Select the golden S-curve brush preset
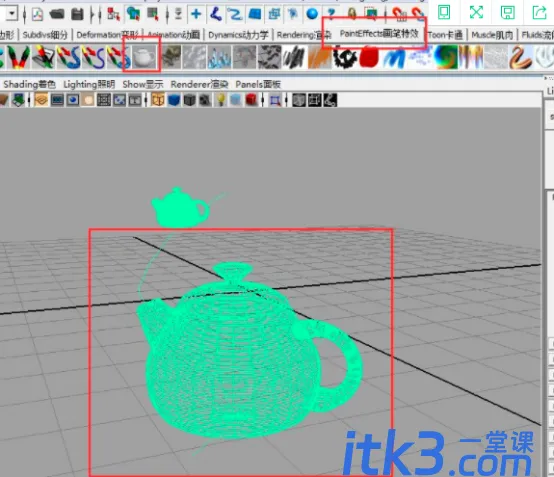Viewport: 554px width, 477px height. tap(520, 57)
